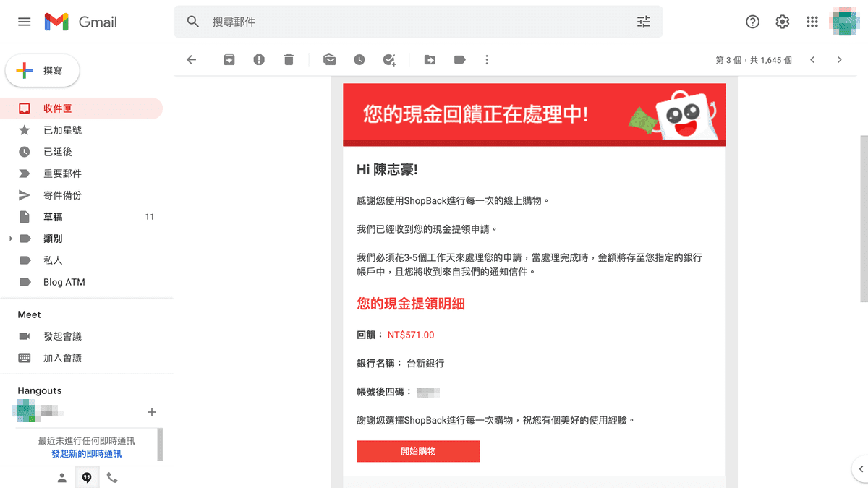Image resolution: width=868 pixels, height=488 pixels.
Task: Archive the current email
Action: (x=229, y=59)
